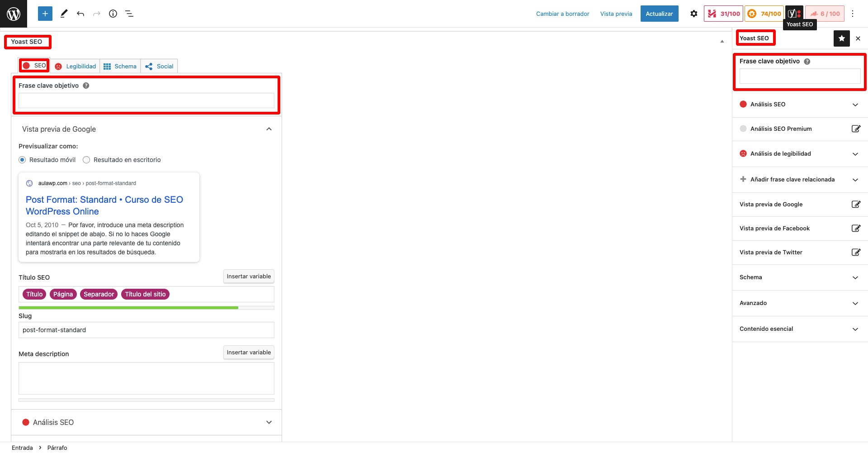This screenshot has width=868, height=453.
Task: Expand Análisis de legibilidad in the sidebar
Action: [x=855, y=154]
